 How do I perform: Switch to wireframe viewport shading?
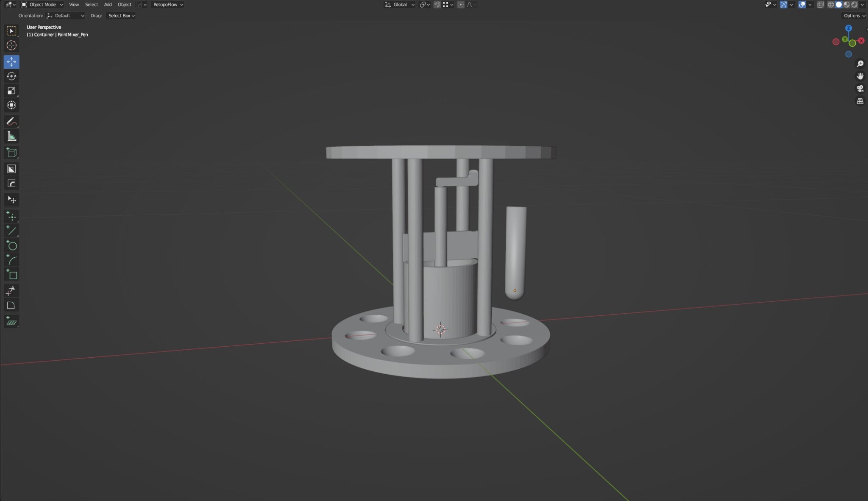[x=831, y=5]
